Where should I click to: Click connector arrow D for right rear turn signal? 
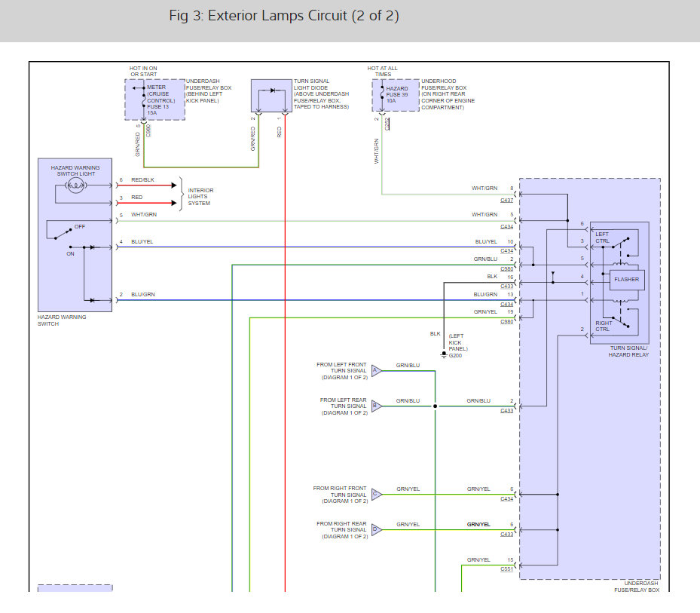(376, 530)
